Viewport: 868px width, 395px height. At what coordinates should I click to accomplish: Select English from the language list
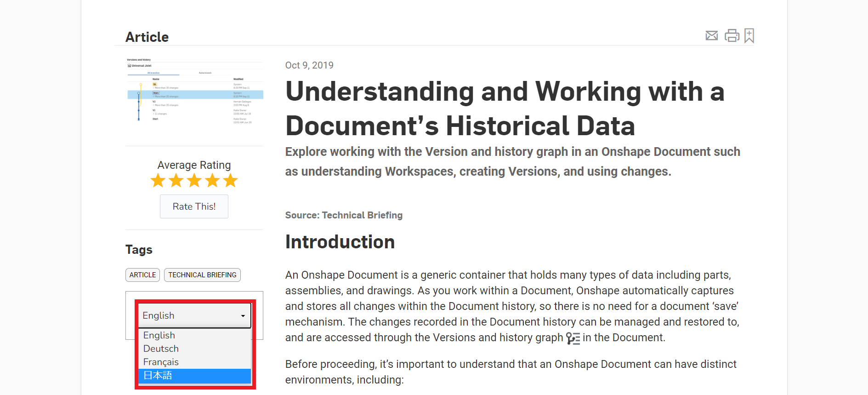[x=195, y=335]
